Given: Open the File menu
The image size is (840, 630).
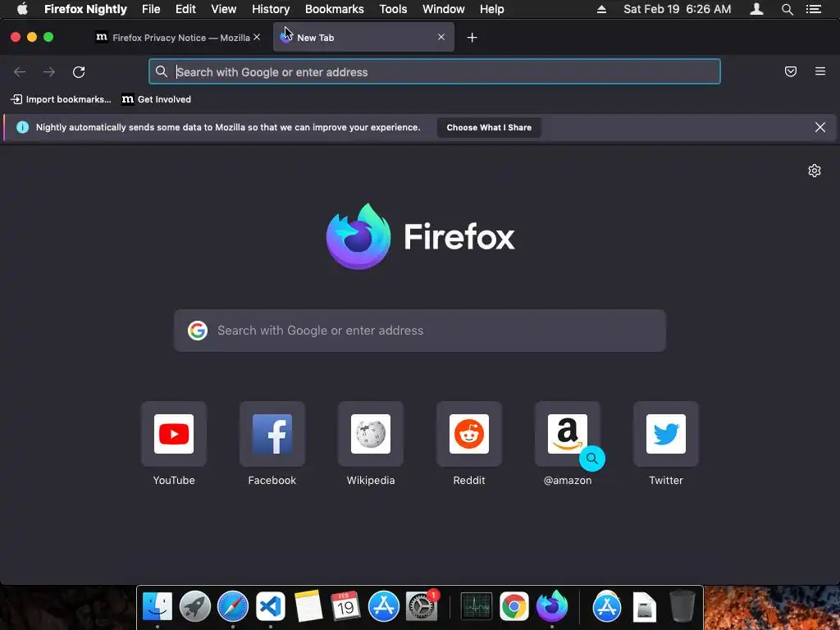Looking at the screenshot, I should pos(151,9).
